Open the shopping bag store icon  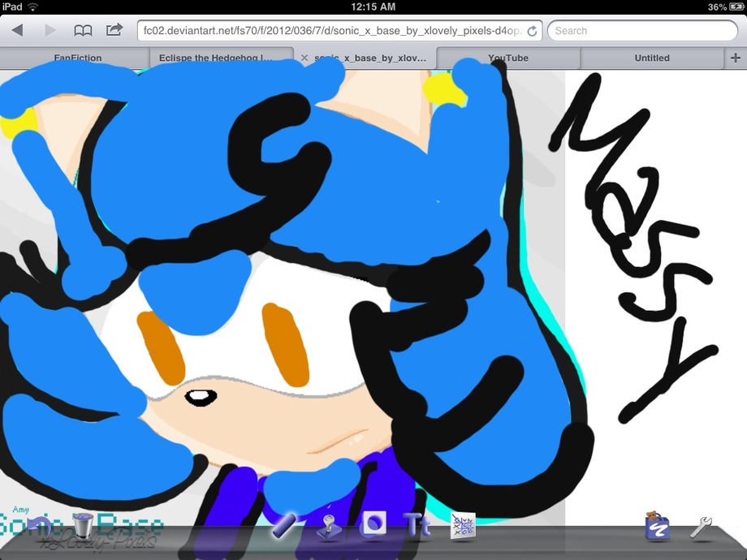658,526
